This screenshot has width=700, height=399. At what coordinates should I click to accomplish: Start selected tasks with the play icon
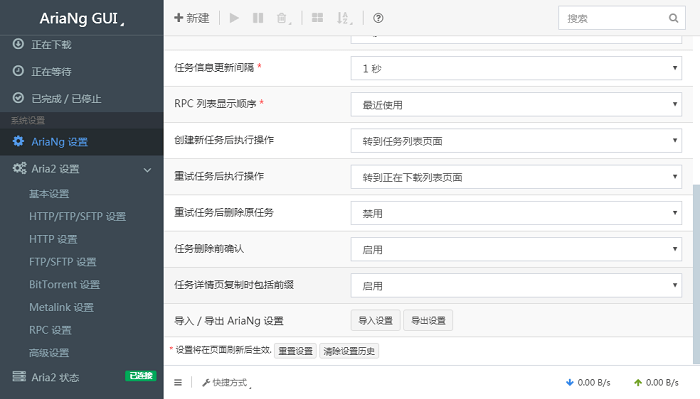(234, 18)
